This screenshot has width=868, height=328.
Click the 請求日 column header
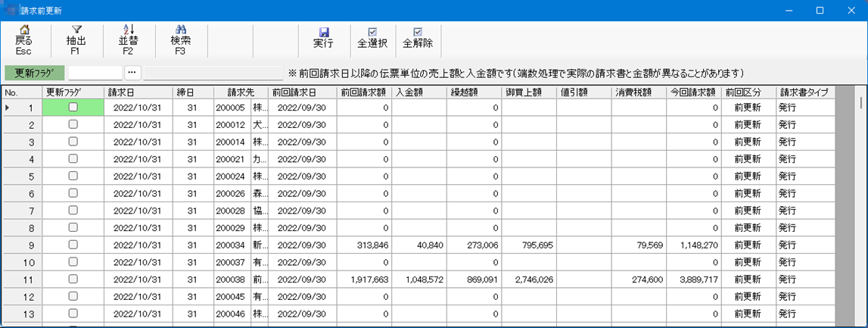pyautogui.click(x=122, y=92)
